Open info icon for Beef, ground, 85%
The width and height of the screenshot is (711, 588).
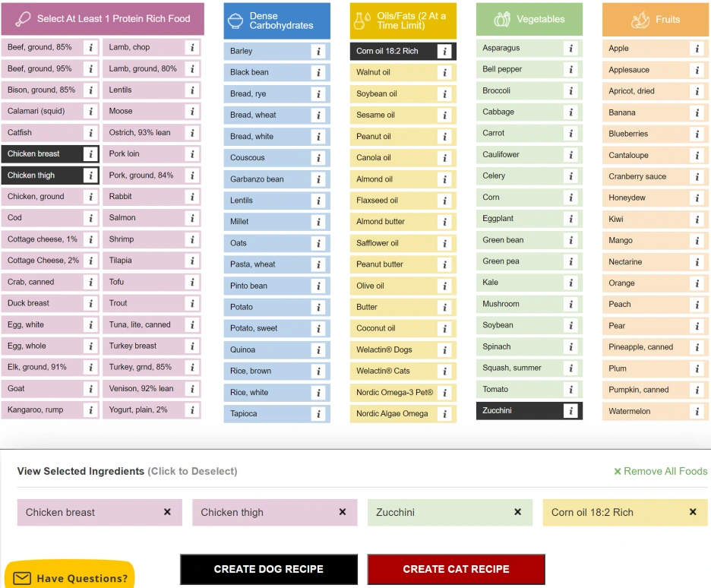click(x=90, y=47)
